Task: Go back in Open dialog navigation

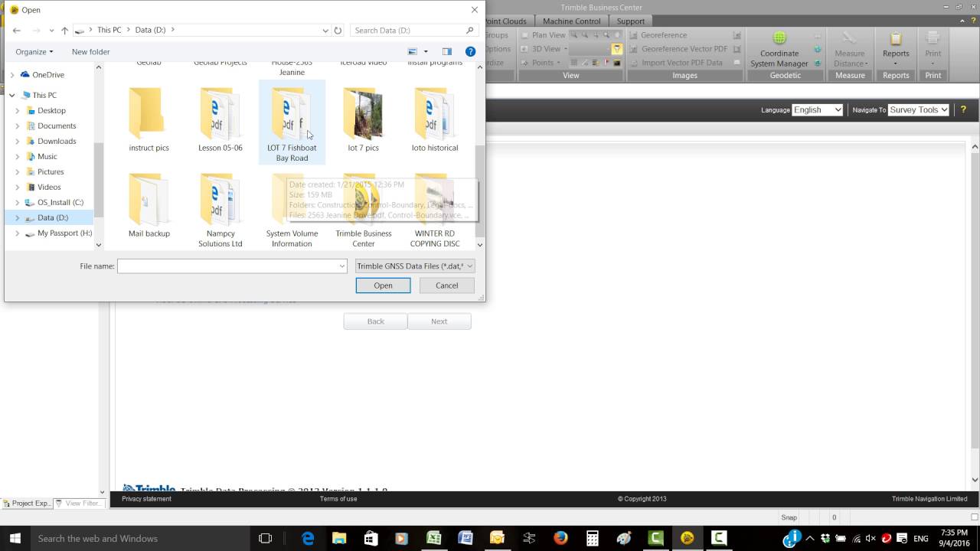Action: coord(17,31)
